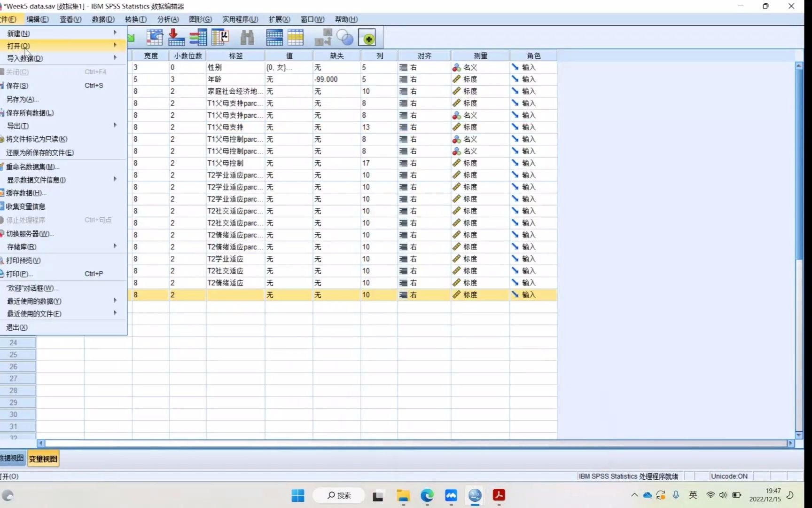Click the taskbar clock showing 19:47
This screenshot has height=508, width=812.
point(765,495)
